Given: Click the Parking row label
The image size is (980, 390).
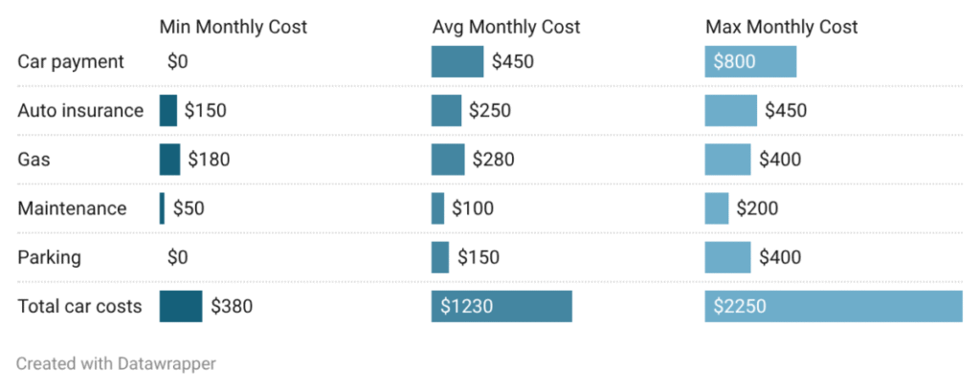Looking at the screenshot, I should click(x=49, y=257).
